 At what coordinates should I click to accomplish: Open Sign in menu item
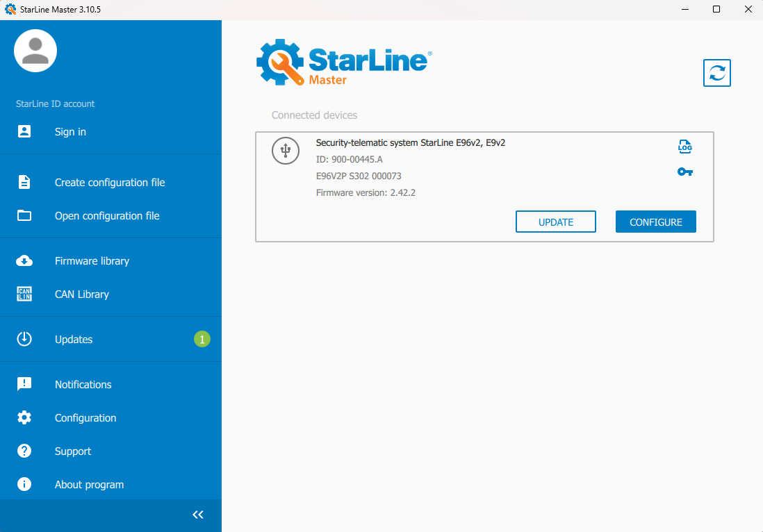tap(70, 132)
